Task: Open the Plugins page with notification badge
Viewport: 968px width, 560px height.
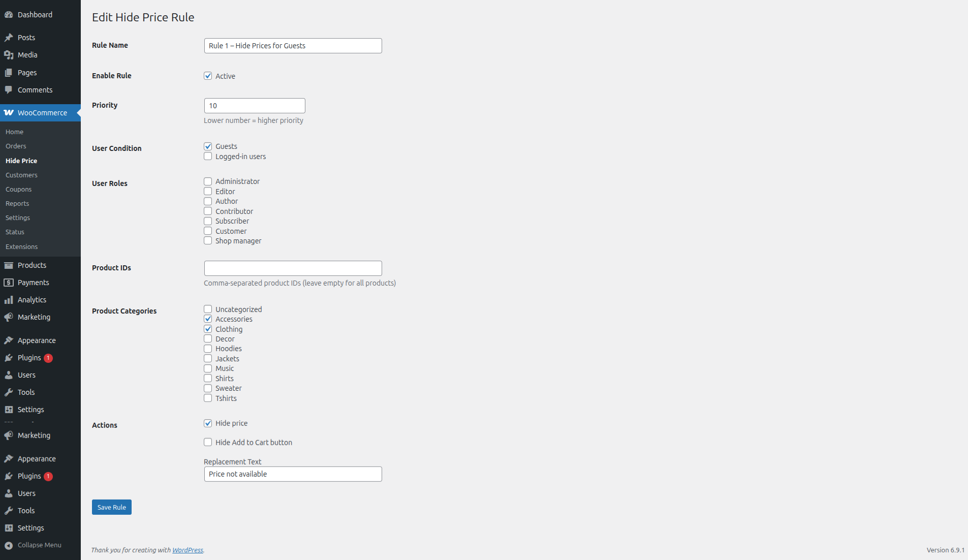Action: point(29,357)
